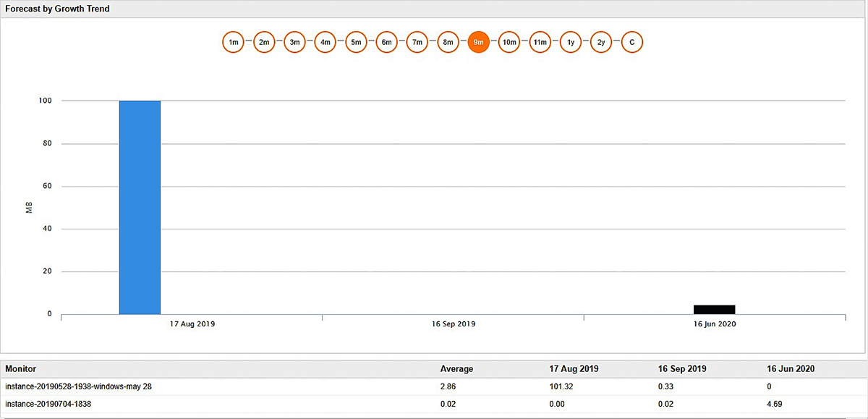Select the 2m forecast period
This screenshot has height=419, width=868.
(x=264, y=42)
